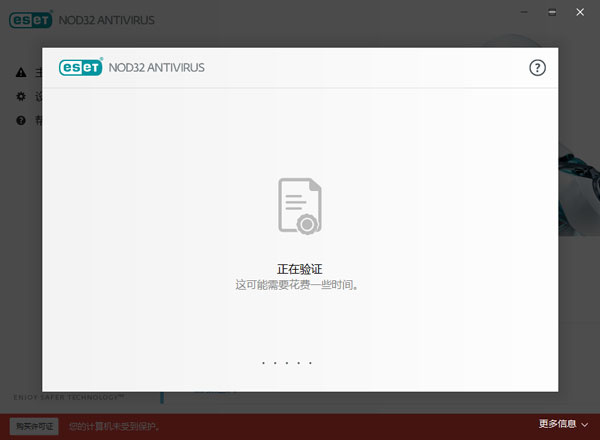
Task: Click the loading dots progress indicator
Action: tap(287, 363)
